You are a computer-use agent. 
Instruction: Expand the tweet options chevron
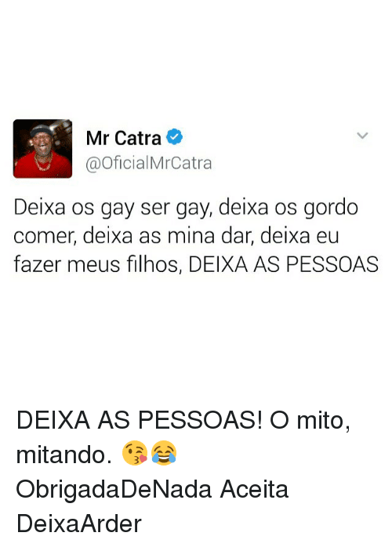(x=363, y=136)
